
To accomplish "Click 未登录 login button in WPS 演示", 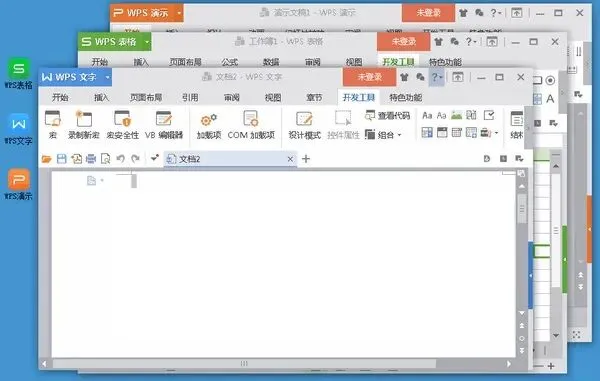I will coord(429,13).
